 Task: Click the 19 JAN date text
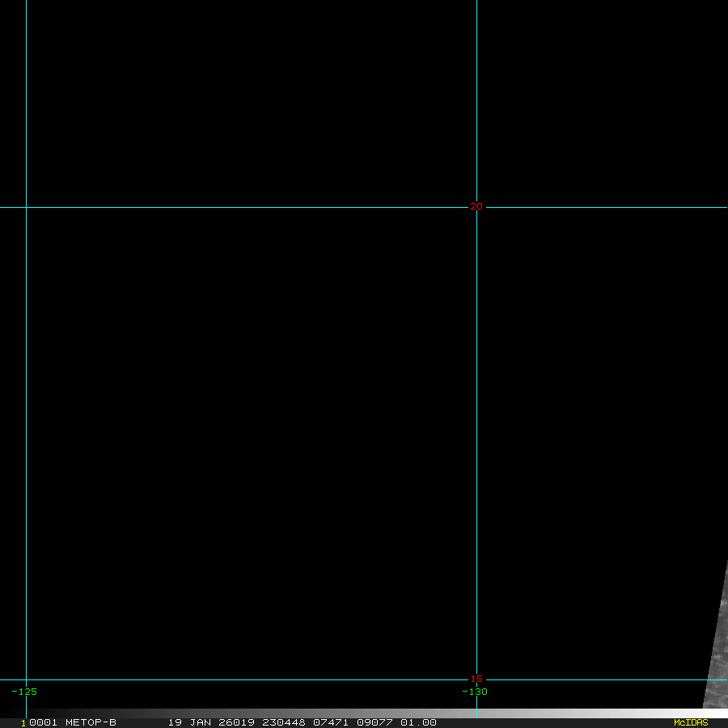(x=186, y=722)
